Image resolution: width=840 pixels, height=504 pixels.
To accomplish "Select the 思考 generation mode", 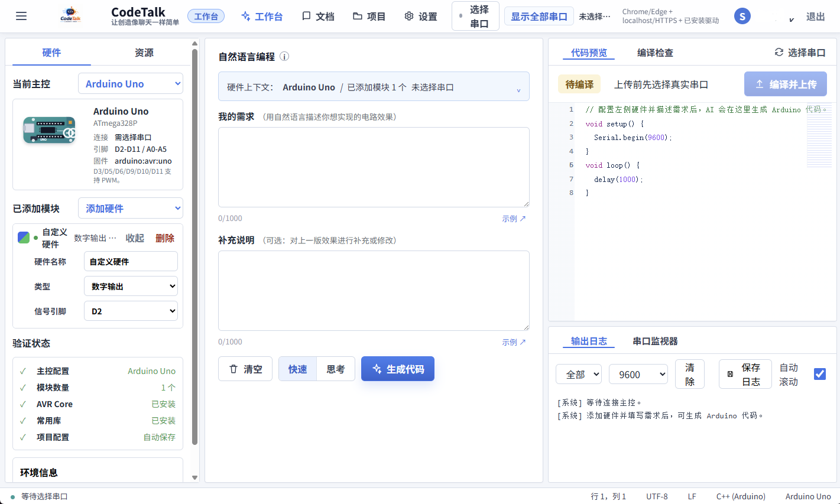I will point(336,369).
